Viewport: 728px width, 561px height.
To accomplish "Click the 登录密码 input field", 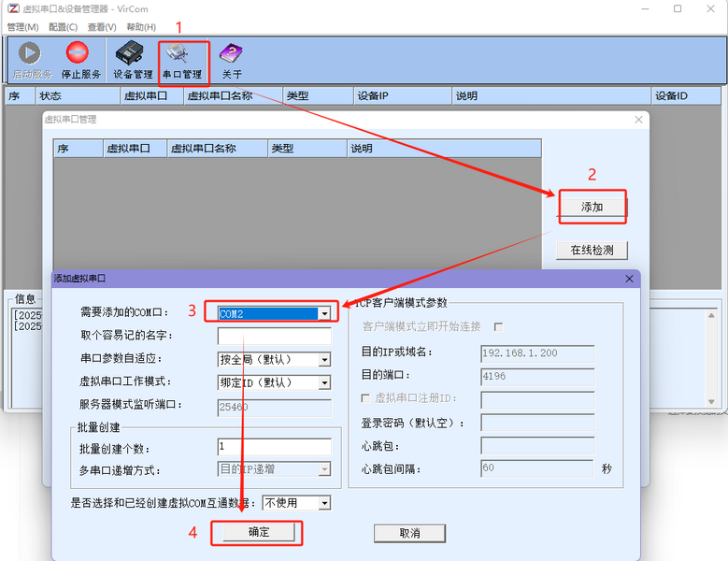I will click(x=537, y=423).
